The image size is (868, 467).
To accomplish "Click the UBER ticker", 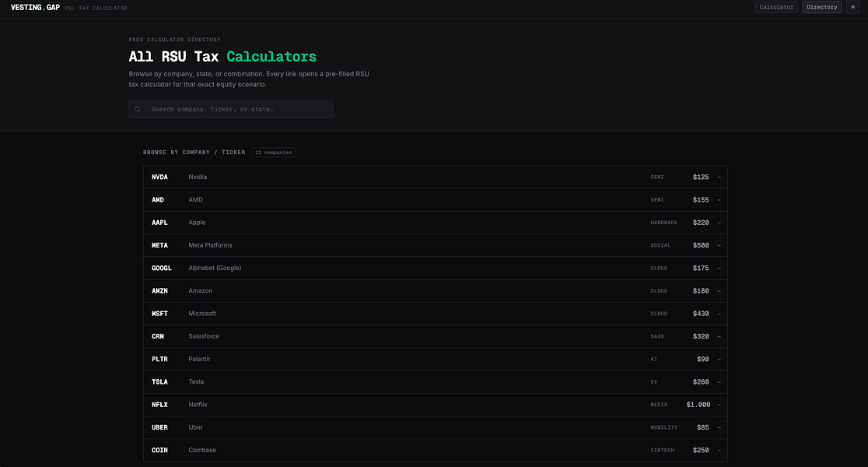I will pos(159,427).
